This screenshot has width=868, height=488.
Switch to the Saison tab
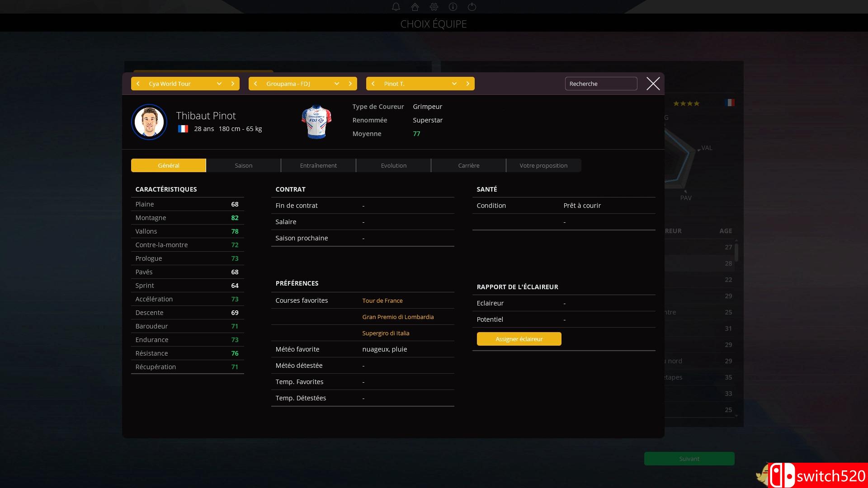tap(243, 165)
